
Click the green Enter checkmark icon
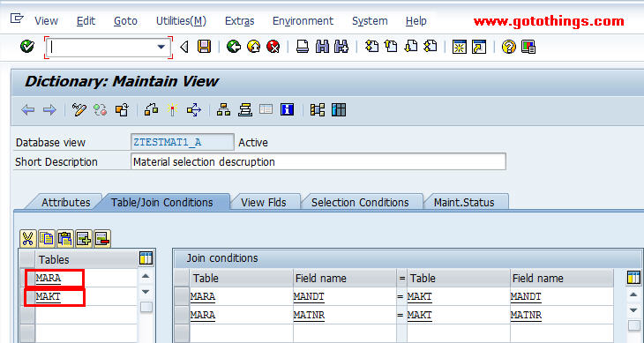point(27,47)
